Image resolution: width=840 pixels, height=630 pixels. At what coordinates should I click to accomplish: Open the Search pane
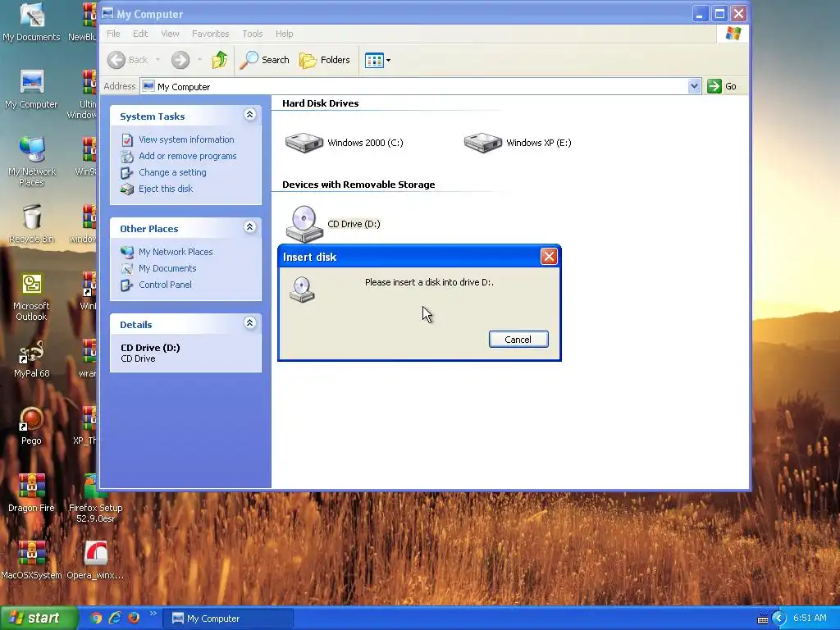point(264,60)
